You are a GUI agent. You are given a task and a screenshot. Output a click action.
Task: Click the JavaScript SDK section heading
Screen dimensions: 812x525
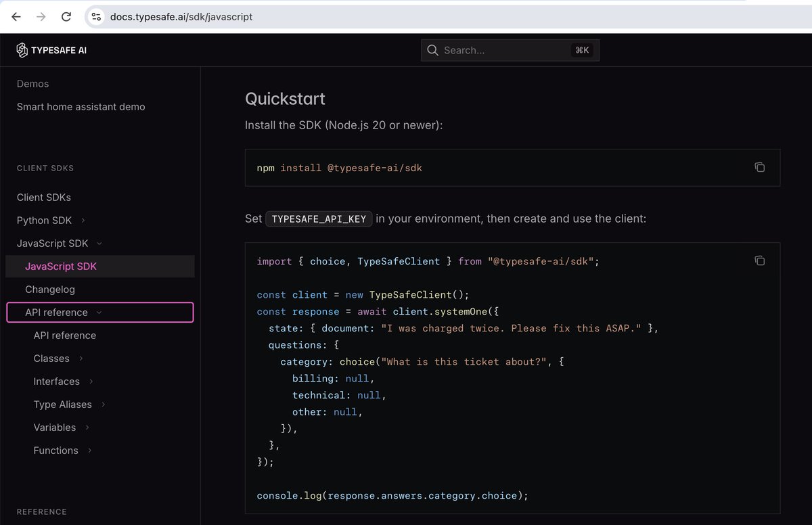click(x=53, y=244)
